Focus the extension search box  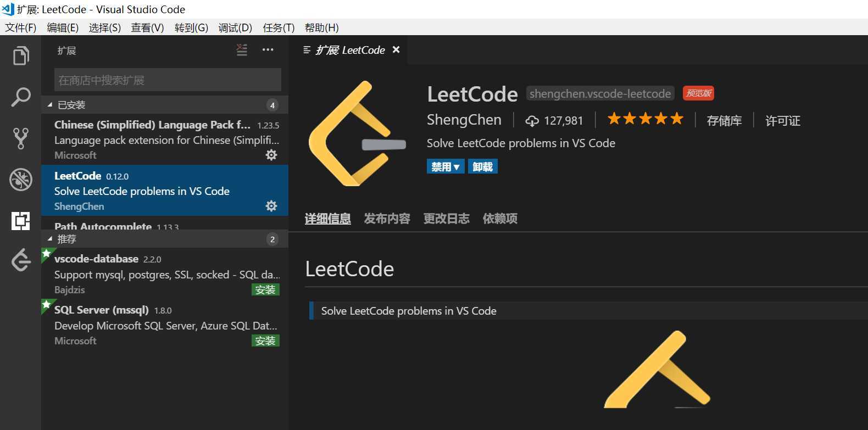click(x=168, y=80)
